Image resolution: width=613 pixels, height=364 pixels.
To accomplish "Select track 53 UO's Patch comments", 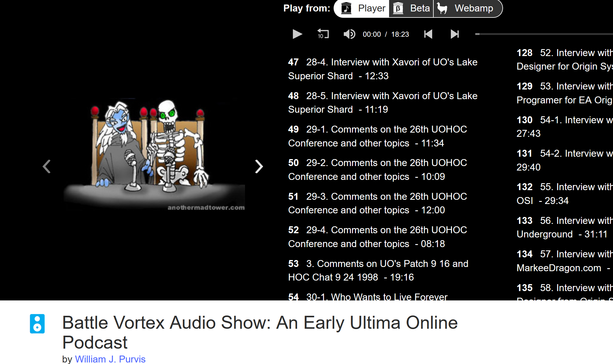I will click(x=378, y=270).
